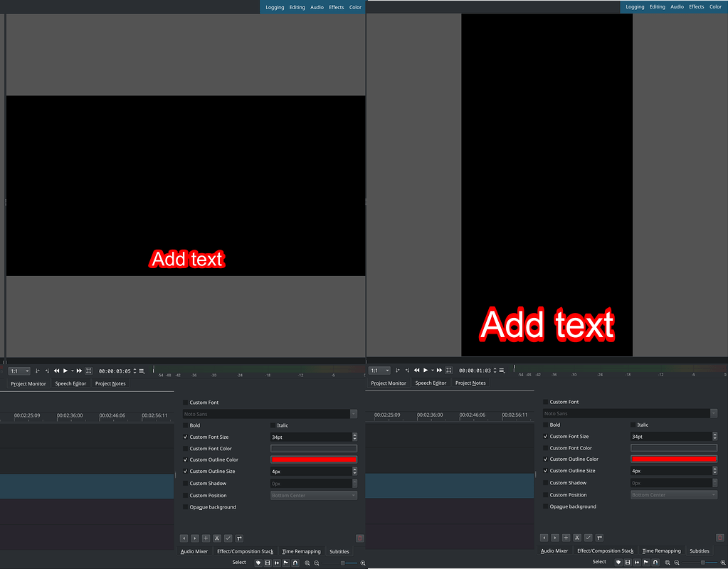This screenshot has width=728, height=569.
Task: Enable the Custom Shadow checkbox
Action: [186, 483]
